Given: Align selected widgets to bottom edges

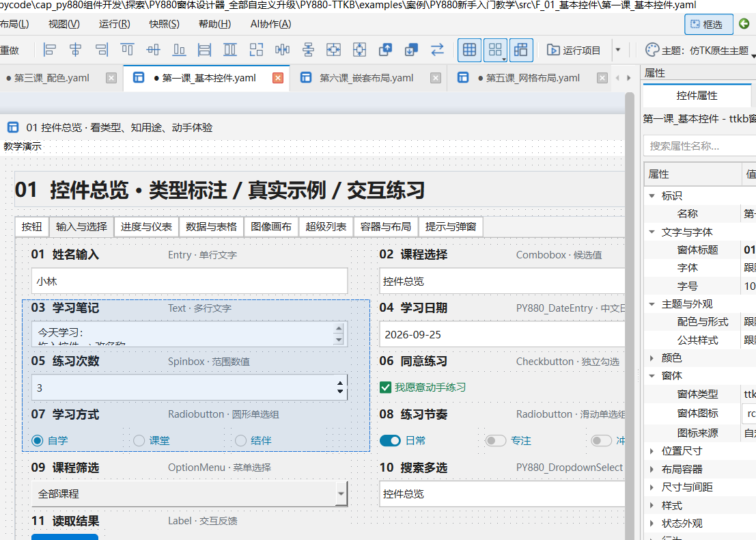Looking at the screenshot, I should (180, 50).
